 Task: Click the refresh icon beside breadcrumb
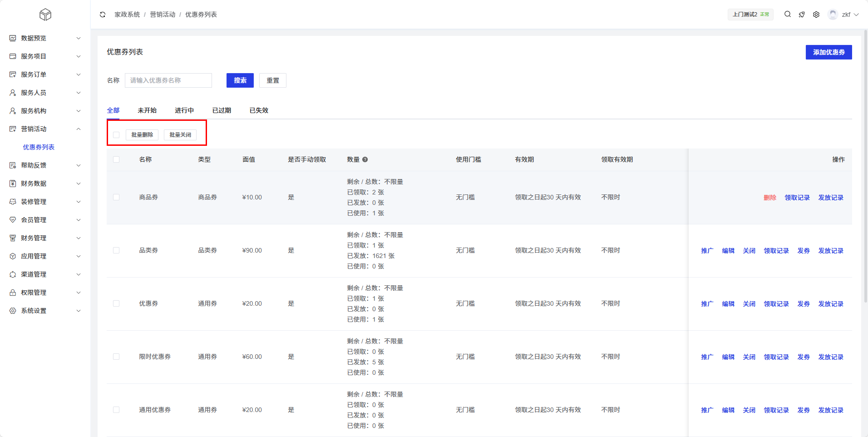click(103, 15)
